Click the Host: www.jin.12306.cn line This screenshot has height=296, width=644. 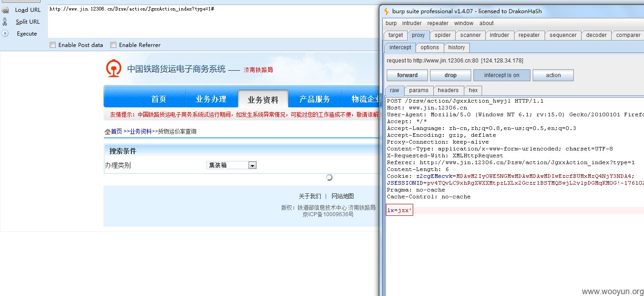pyautogui.click(x=427, y=108)
